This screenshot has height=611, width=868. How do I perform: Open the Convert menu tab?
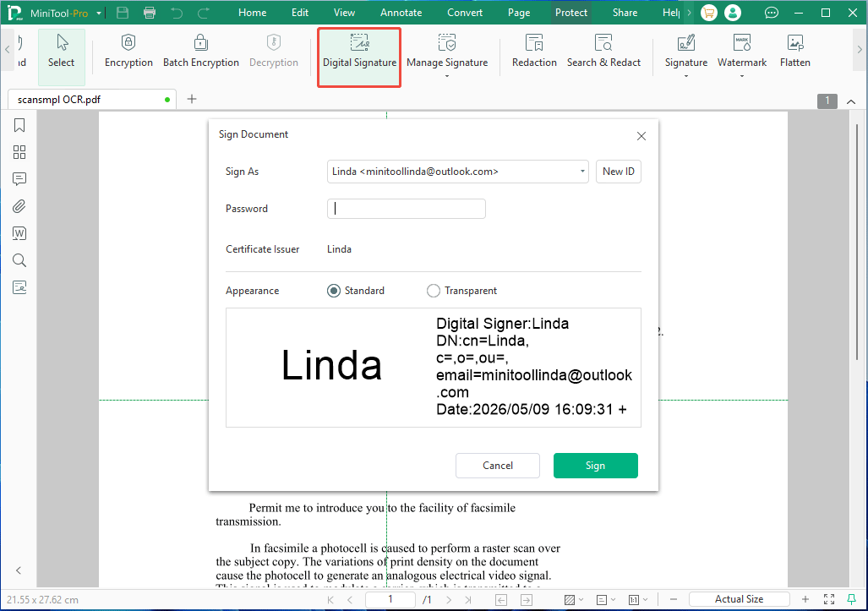465,13
